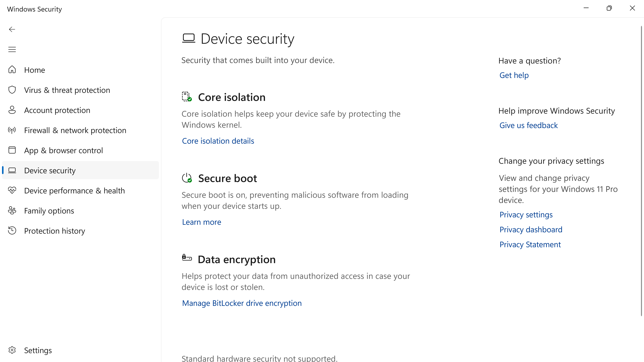Open Manage BitLocker drive encryption
Screen dimensions: 644x362
(x=241, y=303)
